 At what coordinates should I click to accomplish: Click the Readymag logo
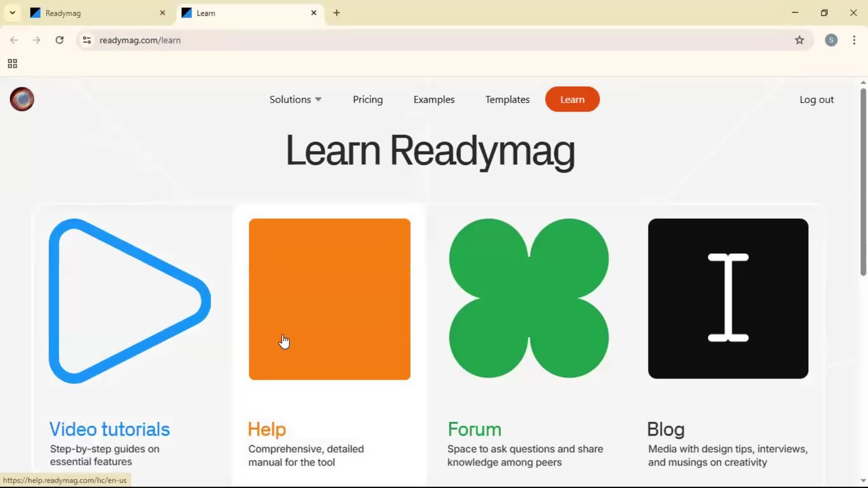pyautogui.click(x=21, y=99)
